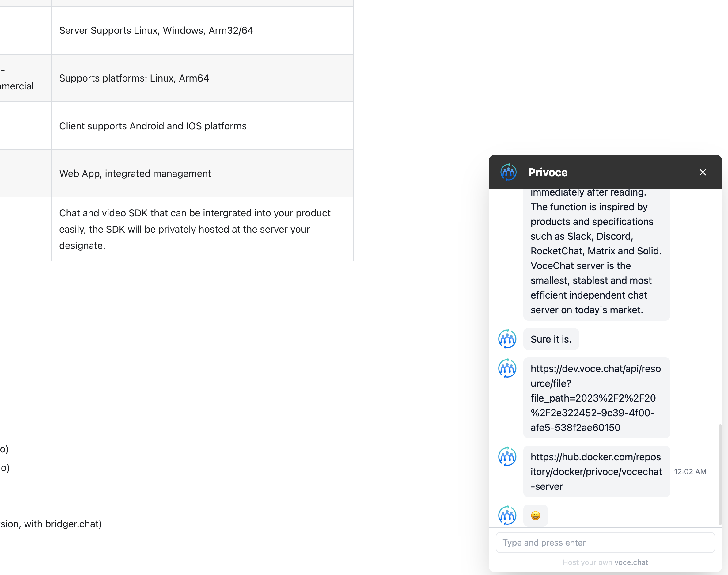Click the avatar beside the "Sure it is." message
The image size is (728, 575).
tap(507, 339)
